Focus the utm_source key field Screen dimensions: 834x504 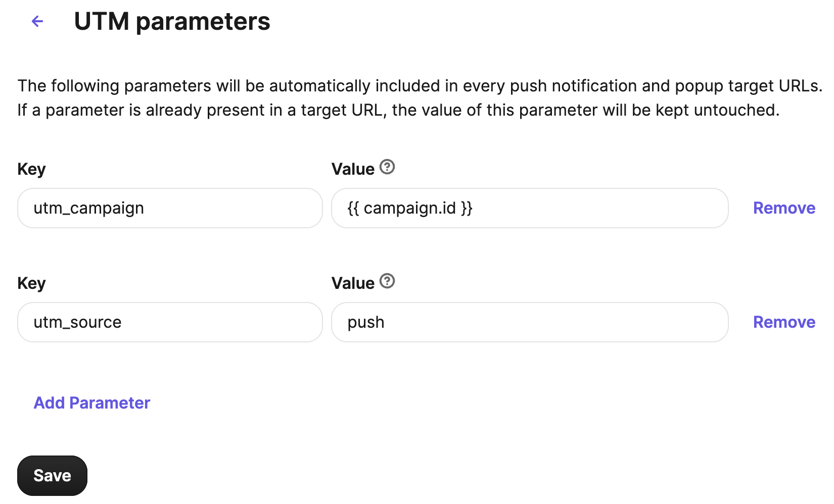pos(170,322)
